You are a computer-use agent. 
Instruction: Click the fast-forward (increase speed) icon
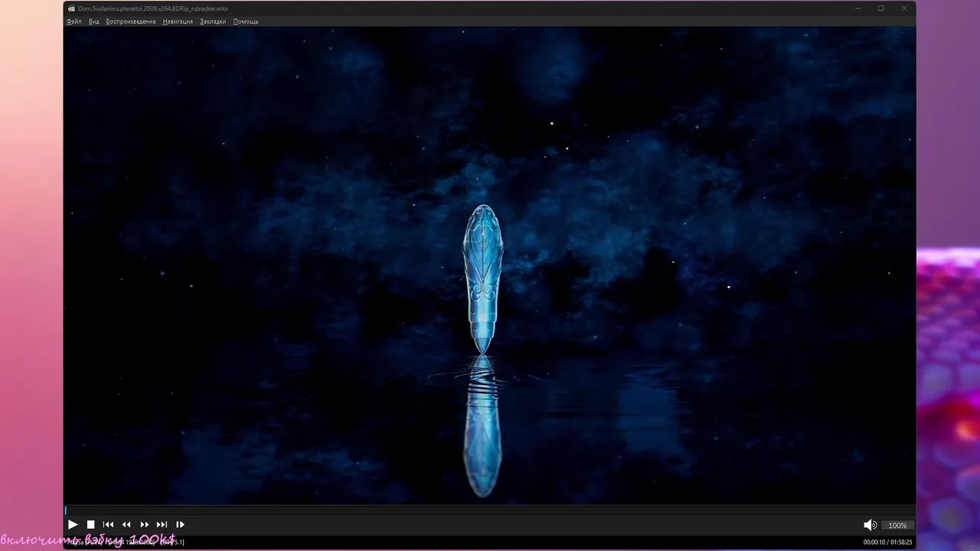pos(144,524)
